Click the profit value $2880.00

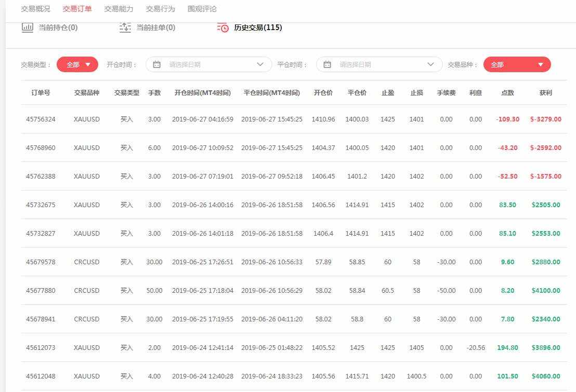click(x=546, y=262)
